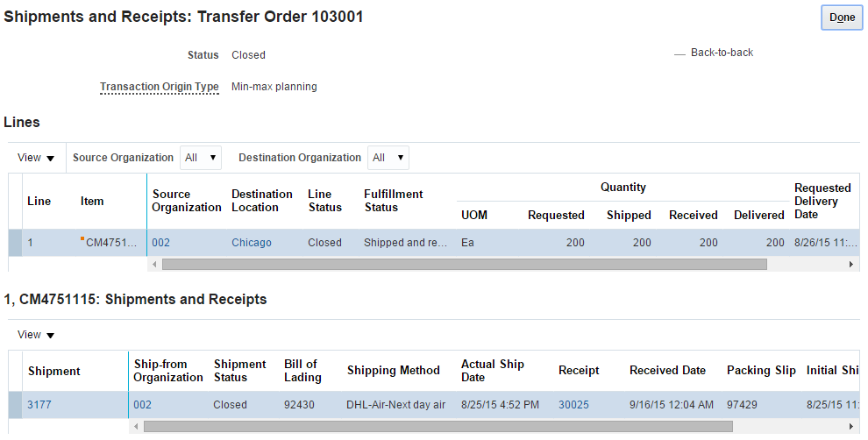Open shipment 3177 link
This screenshot has width=868, height=440.
(x=39, y=405)
